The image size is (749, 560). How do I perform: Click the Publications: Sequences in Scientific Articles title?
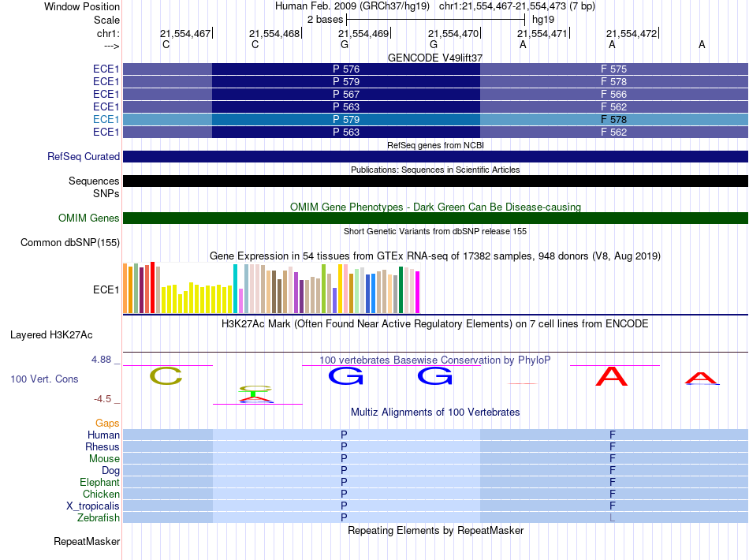coord(435,170)
